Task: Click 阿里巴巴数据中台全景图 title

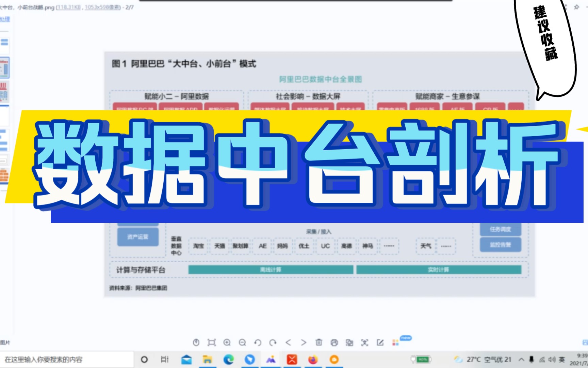Action: point(320,79)
